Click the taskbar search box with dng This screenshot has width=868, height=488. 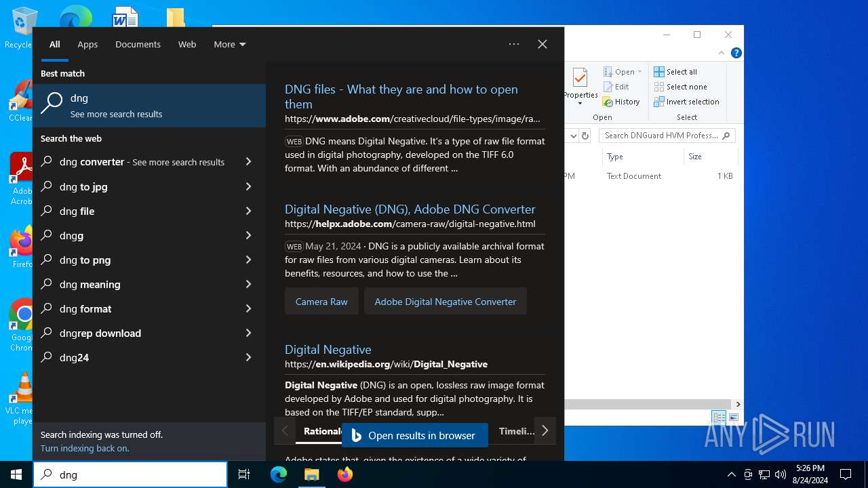pyautogui.click(x=130, y=474)
